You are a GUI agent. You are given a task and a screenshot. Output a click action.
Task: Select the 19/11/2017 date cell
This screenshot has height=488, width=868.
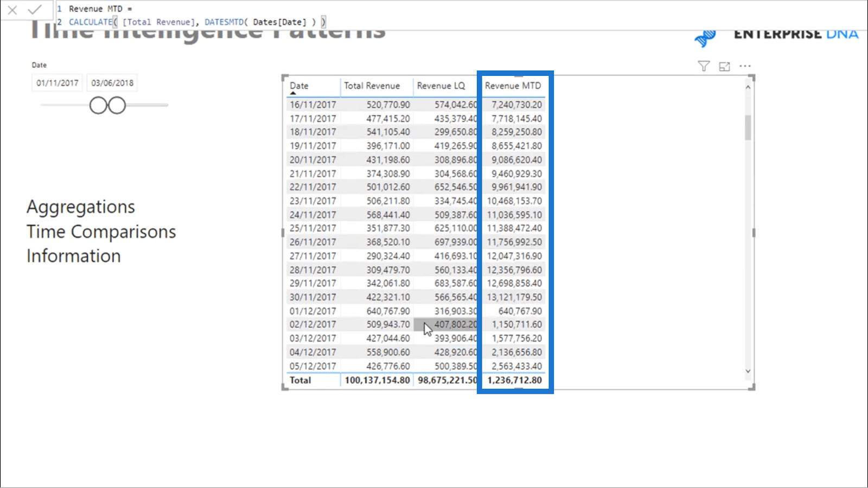[x=312, y=146]
